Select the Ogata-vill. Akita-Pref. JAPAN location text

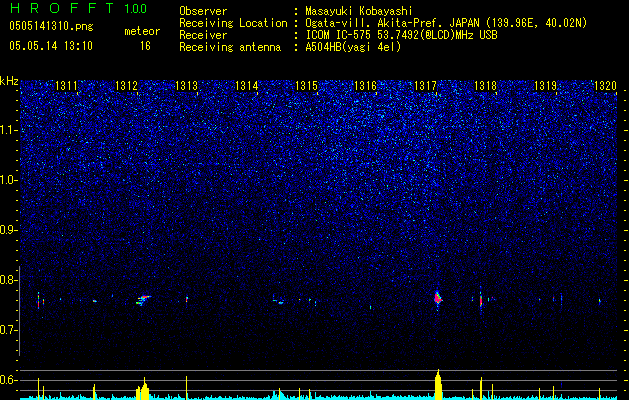446,23
